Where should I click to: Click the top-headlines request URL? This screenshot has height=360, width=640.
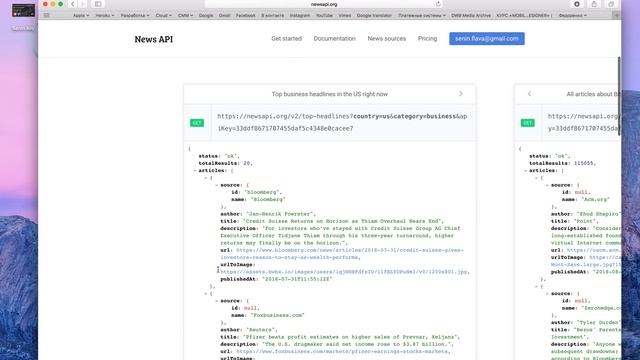tap(342, 122)
